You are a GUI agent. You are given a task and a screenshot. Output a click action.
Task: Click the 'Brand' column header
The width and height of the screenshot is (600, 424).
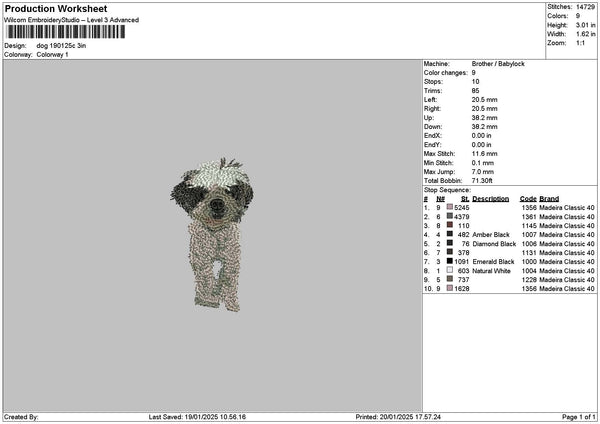point(549,199)
